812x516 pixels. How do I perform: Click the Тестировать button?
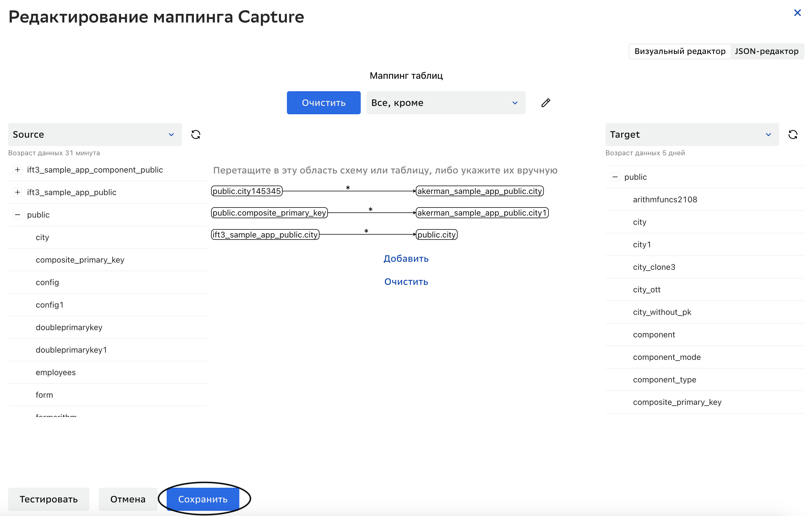48,499
